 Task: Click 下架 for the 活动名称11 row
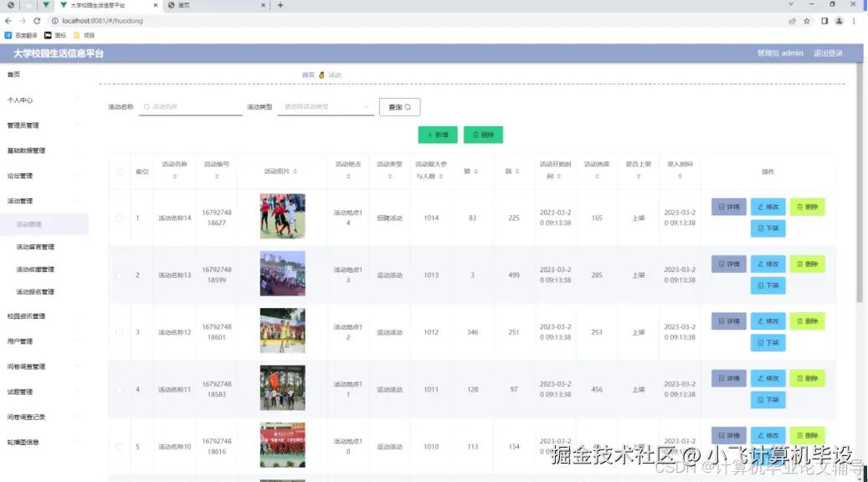point(768,399)
